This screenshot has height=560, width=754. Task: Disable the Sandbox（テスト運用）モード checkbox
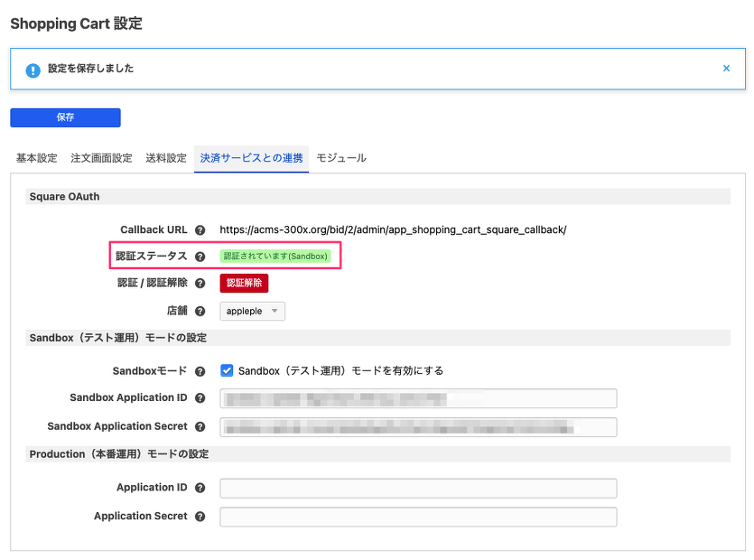[x=227, y=369]
